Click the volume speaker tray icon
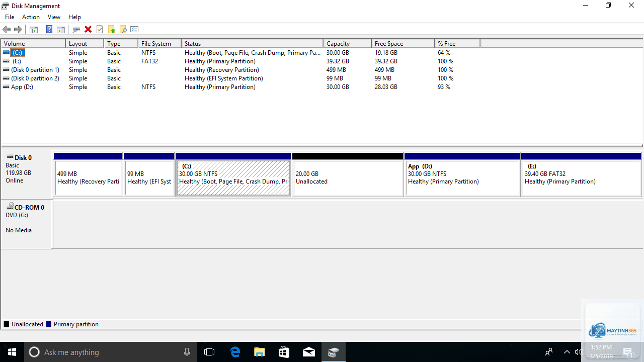Viewport: 644px width, 362px height. (578, 352)
